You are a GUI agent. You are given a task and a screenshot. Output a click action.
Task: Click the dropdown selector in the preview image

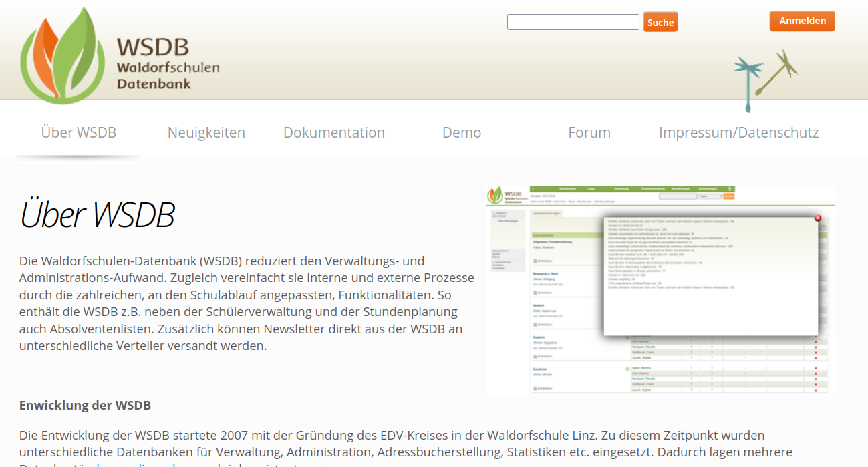coord(710,196)
